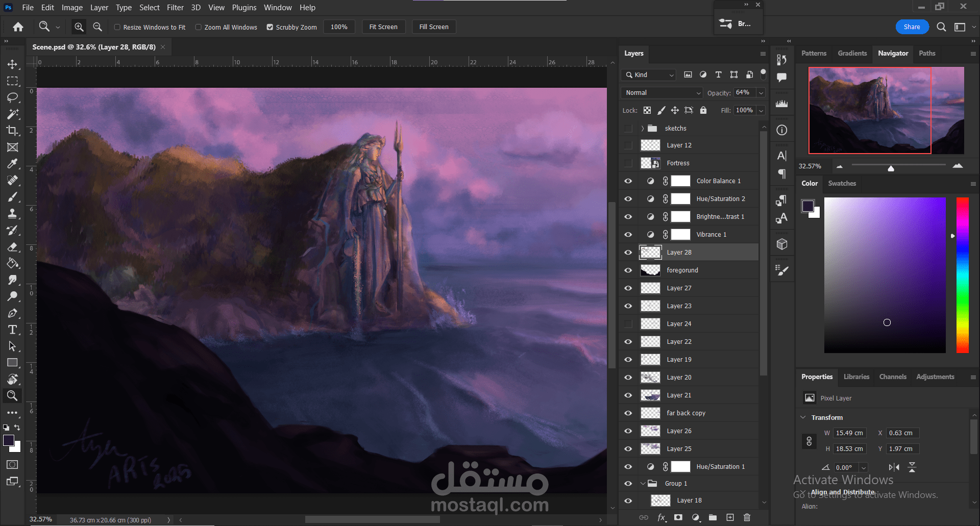Add a layer mask

tap(678, 517)
